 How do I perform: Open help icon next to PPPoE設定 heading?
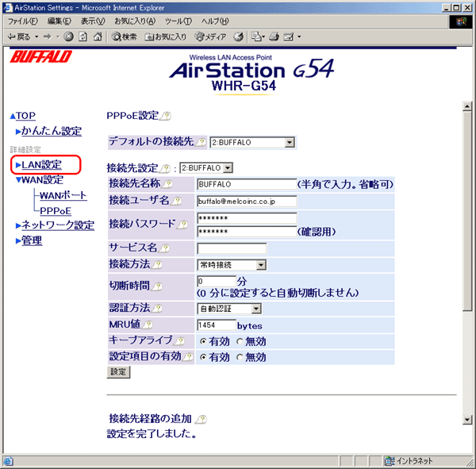[x=166, y=116]
